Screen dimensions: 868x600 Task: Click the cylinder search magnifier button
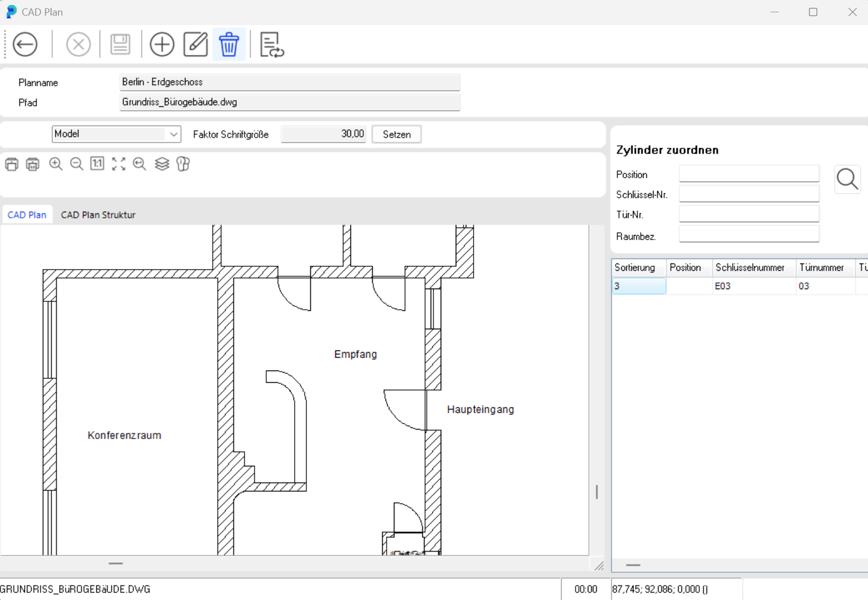click(x=847, y=179)
